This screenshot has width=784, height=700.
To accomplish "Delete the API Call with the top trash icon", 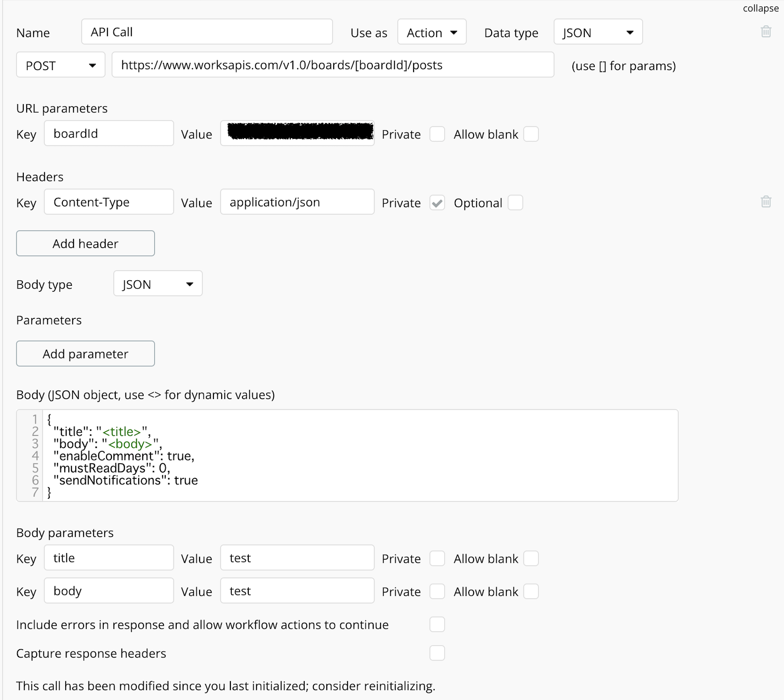I will pyautogui.click(x=766, y=32).
